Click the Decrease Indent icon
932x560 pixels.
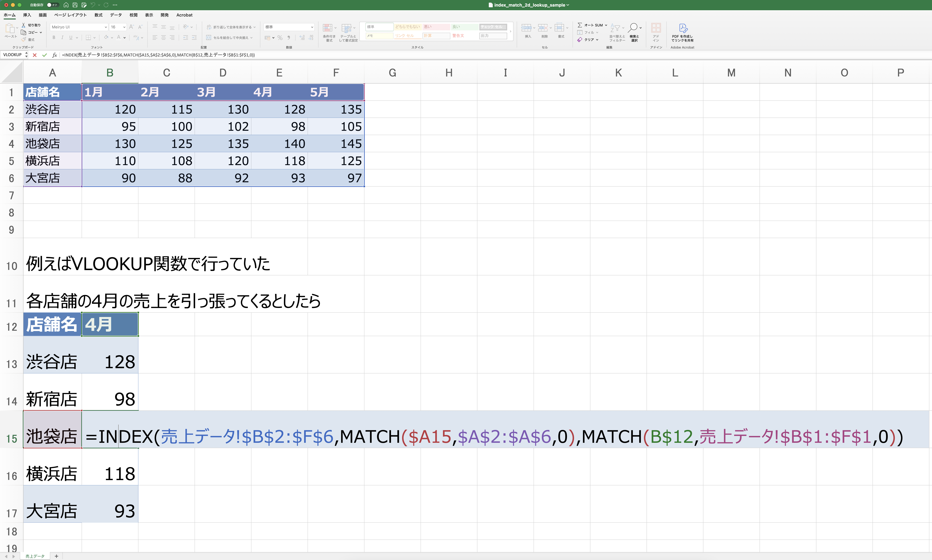pyautogui.click(x=185, y=38)
